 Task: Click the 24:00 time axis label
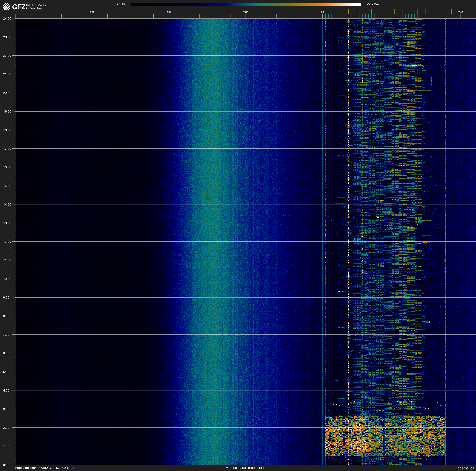(7, 18)
